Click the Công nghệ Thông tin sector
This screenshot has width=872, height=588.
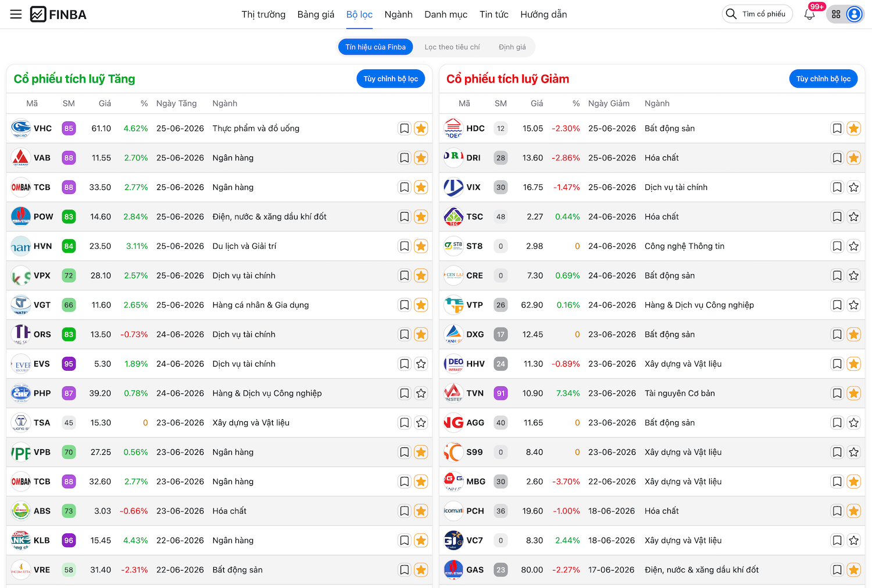pos(684,246)
